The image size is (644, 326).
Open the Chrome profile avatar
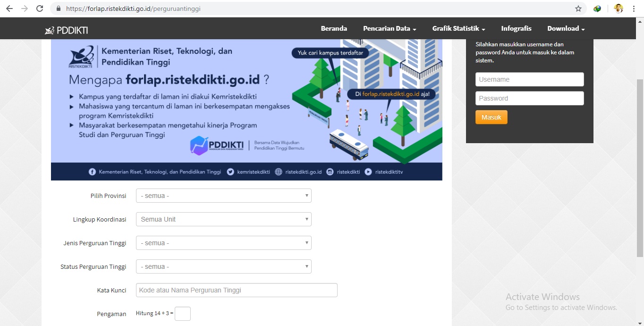(x=619, y=9)
